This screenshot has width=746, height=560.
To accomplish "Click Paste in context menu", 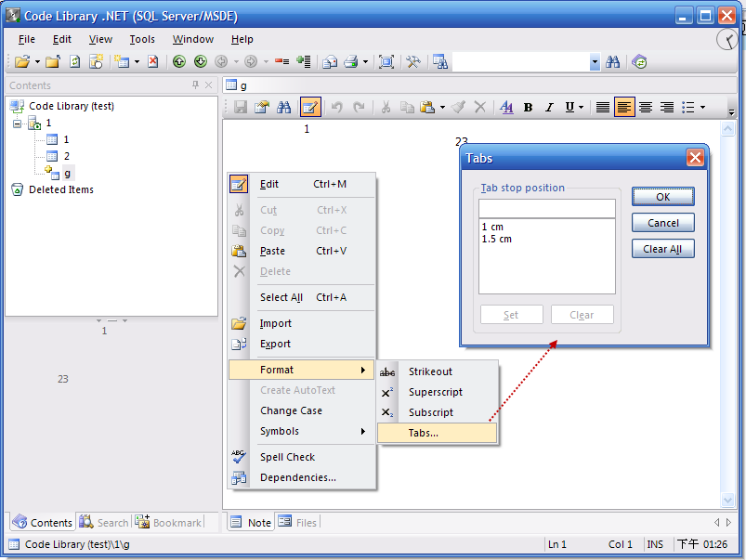I will (303, 251).
